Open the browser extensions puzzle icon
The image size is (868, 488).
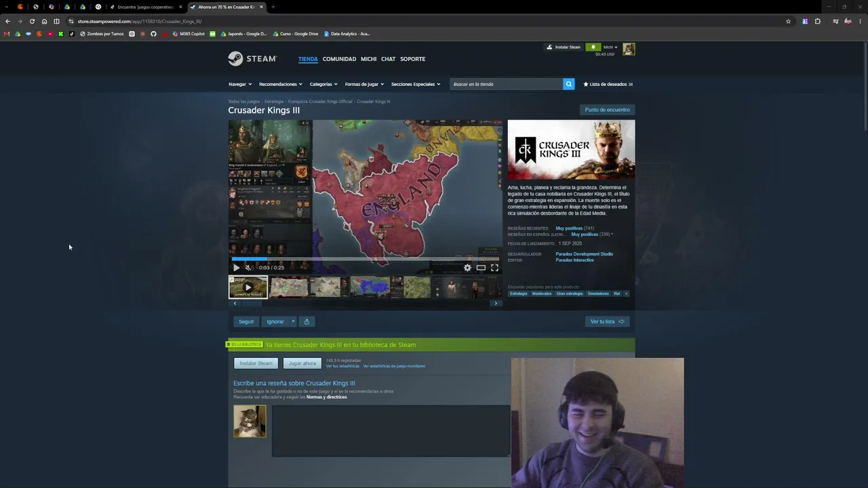point(817,21)
